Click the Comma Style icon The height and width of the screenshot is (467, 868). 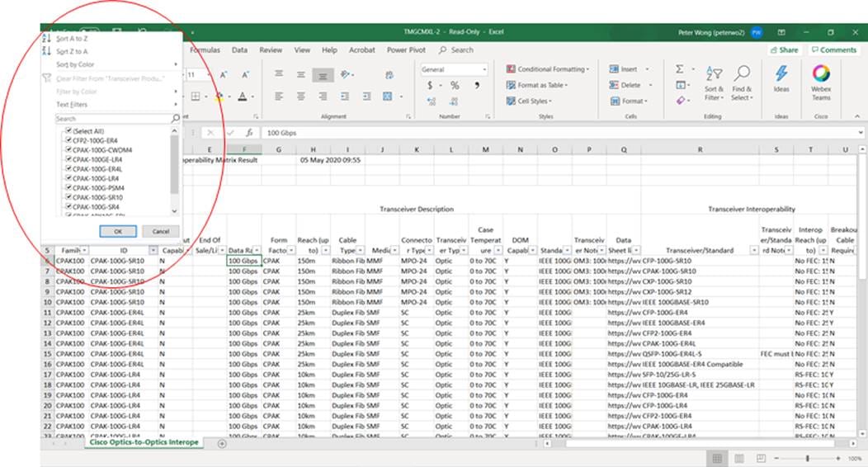pos(477,85)
